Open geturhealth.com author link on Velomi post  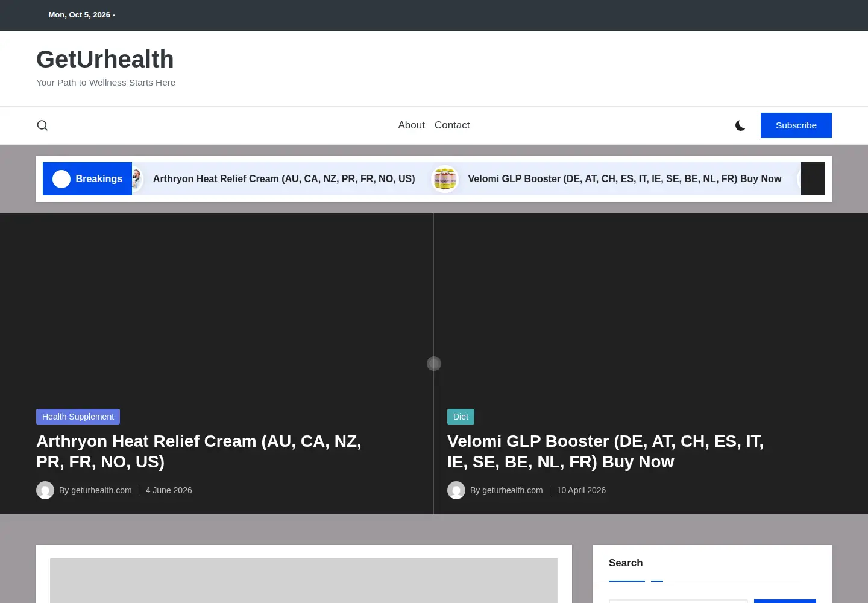tap(512, 490)
